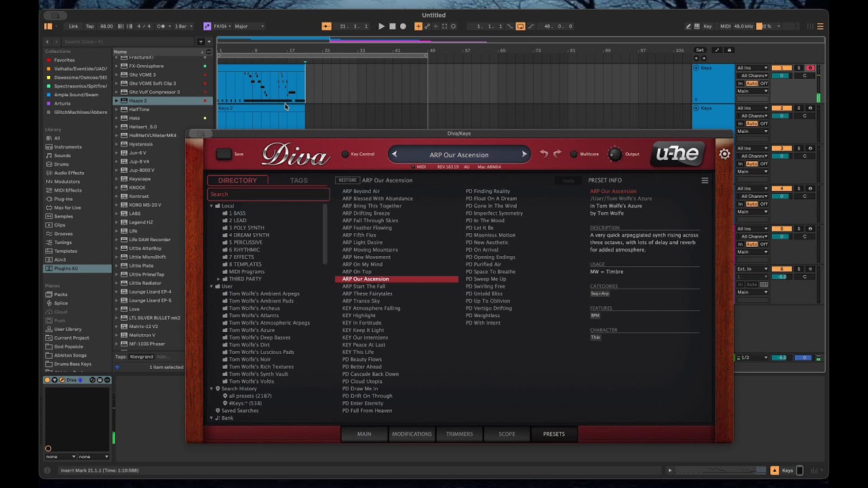Open Diva preset info hamburger menu

click(x=705, y=180)
